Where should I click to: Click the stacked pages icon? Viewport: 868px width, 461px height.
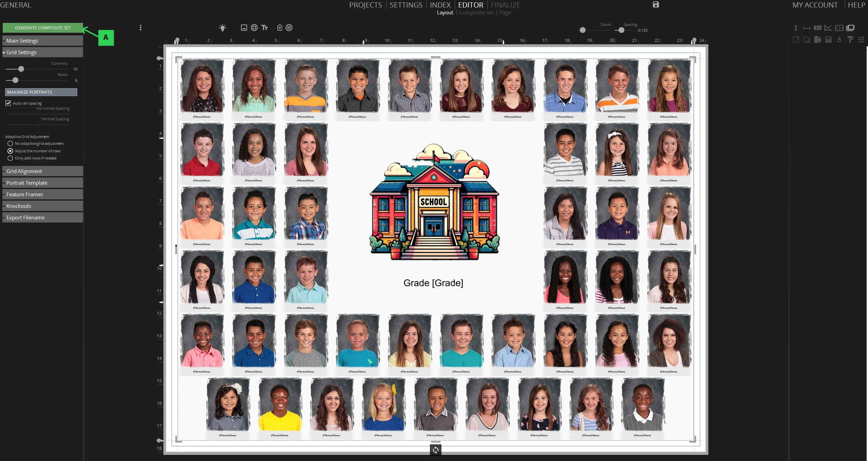pyautogui.click(x=850, y=28)
